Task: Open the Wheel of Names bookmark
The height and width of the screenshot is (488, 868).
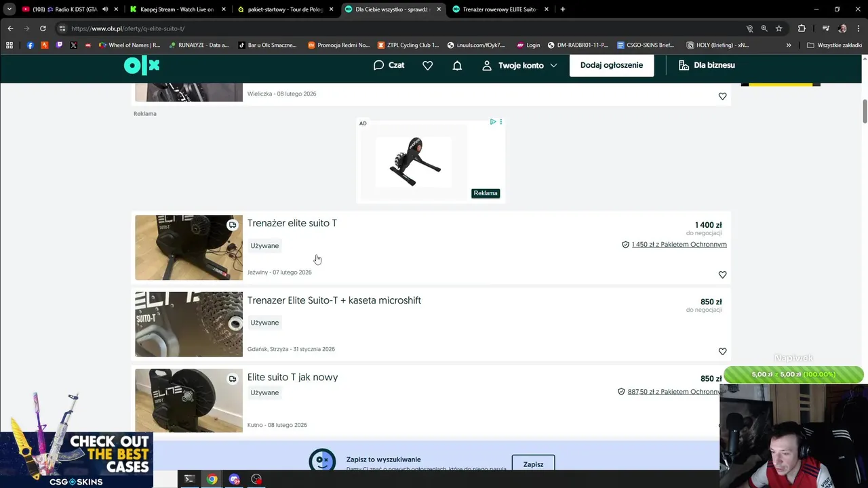Action: 130,45
